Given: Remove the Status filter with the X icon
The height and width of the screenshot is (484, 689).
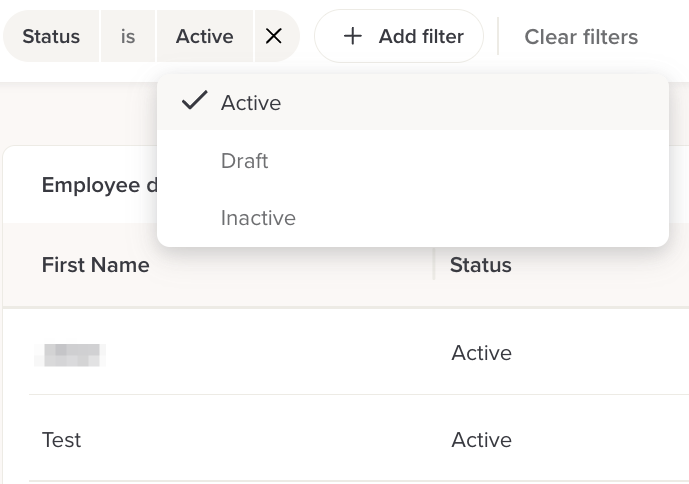Looking at the screenshot, I should click(x=274, y=37).
